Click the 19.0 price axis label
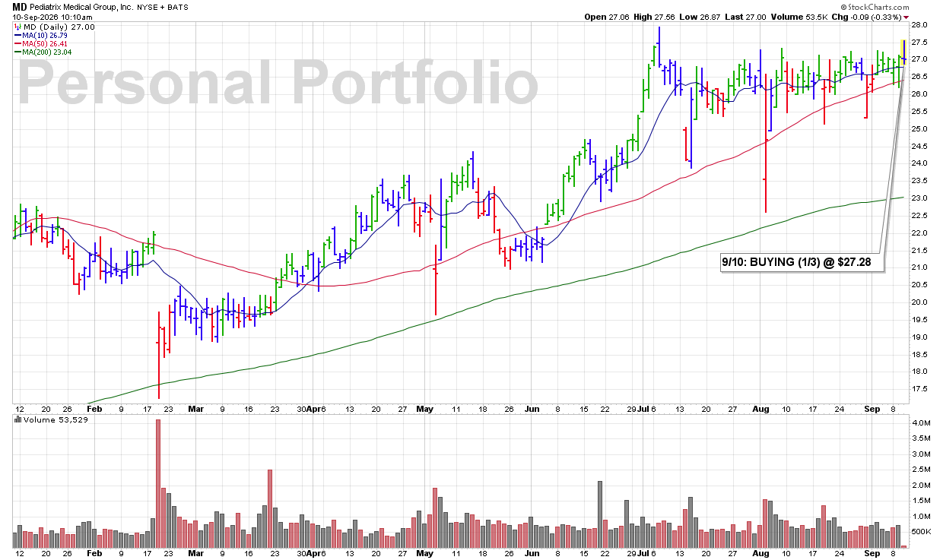943x560 pixels. tap(919, 337)
